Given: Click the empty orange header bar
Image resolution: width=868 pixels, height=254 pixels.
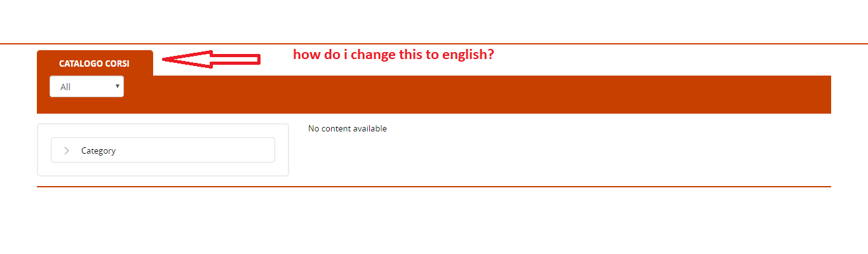Looking at the screenshot, I should (x=477, y=94).
